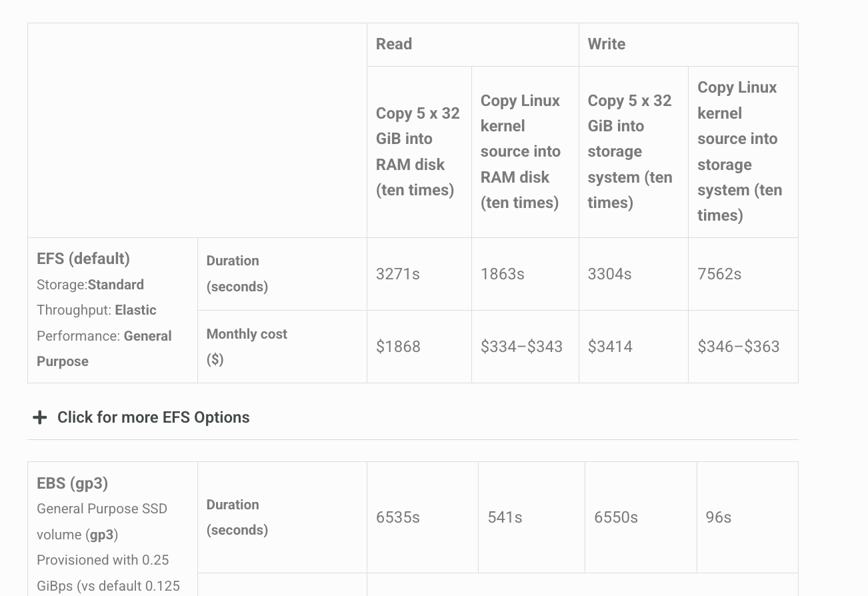Click the $1868 monthly cost cell
This screenshot has width=868, height=596.
(419, 347)
